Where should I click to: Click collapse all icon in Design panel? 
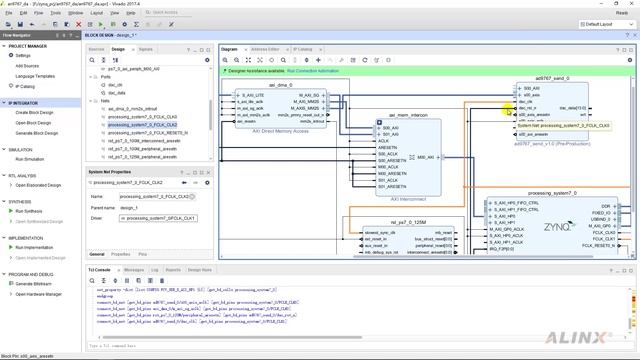[x=104, y=60]
